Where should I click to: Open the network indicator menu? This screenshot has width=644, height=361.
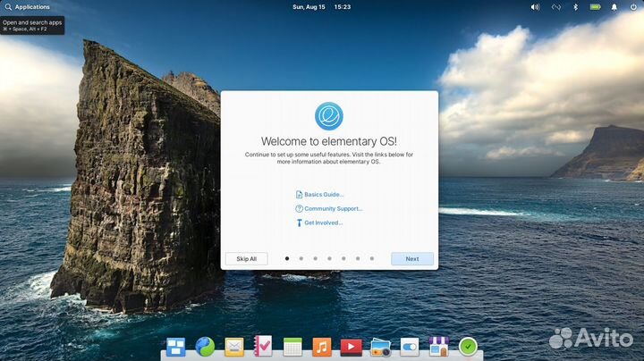(x=555, y=6)
